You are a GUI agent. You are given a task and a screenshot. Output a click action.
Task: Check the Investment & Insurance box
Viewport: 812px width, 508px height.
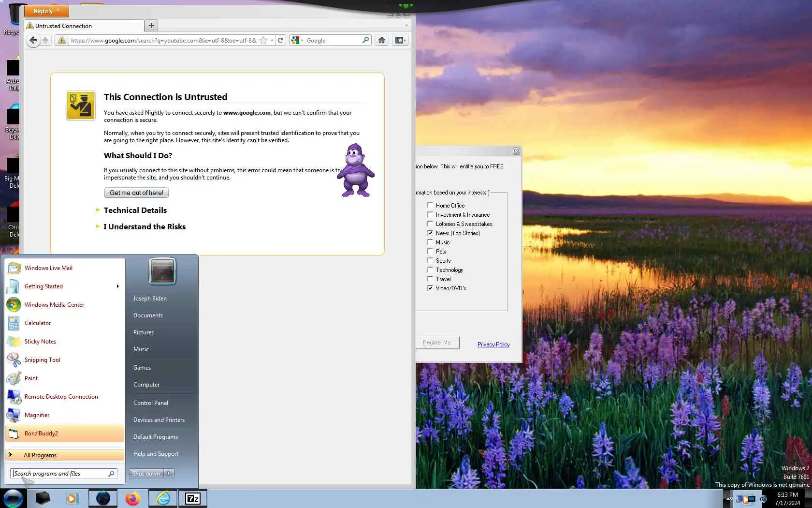tap(430, 214)
